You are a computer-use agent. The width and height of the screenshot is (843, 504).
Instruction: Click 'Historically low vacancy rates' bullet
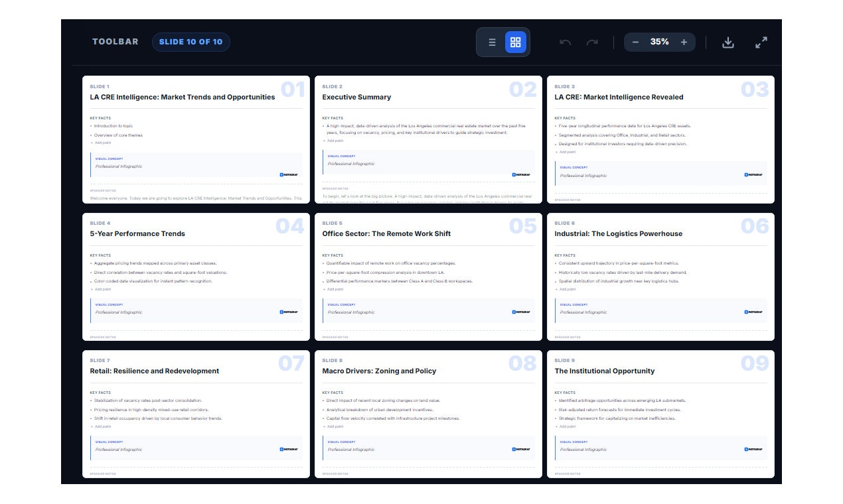tap(623, 273)
